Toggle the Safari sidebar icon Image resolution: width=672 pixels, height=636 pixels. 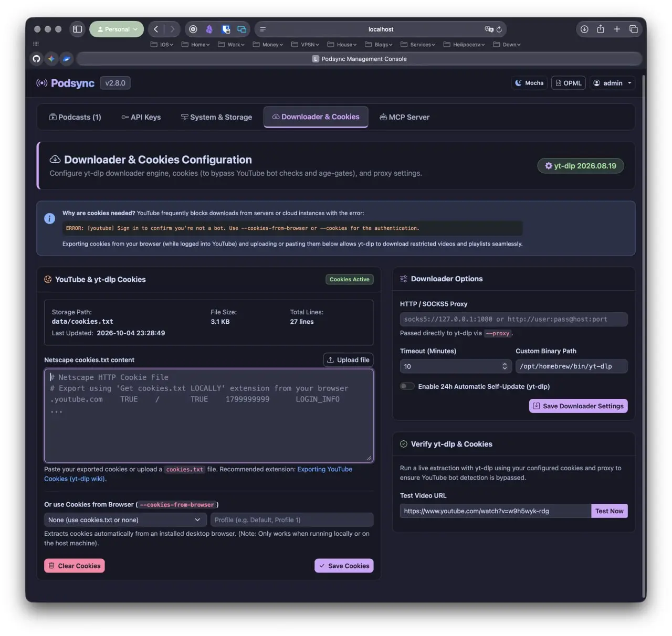pyautogui.click(x=77, y=29)
